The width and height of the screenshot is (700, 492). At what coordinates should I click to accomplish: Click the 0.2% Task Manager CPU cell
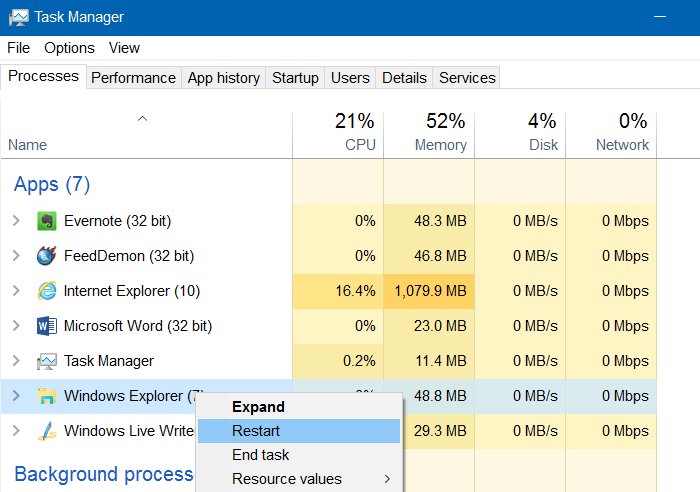point(338,361)
